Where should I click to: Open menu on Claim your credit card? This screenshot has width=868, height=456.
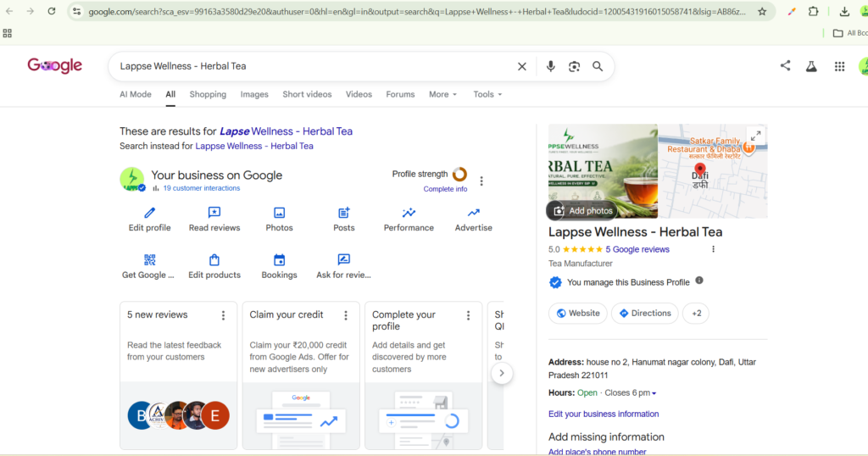(346, 315)
